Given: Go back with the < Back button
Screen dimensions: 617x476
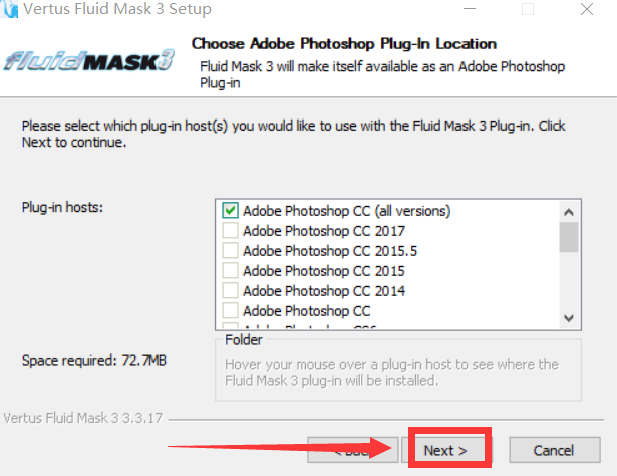Looking at the screenshot, I should coord(353,450).
